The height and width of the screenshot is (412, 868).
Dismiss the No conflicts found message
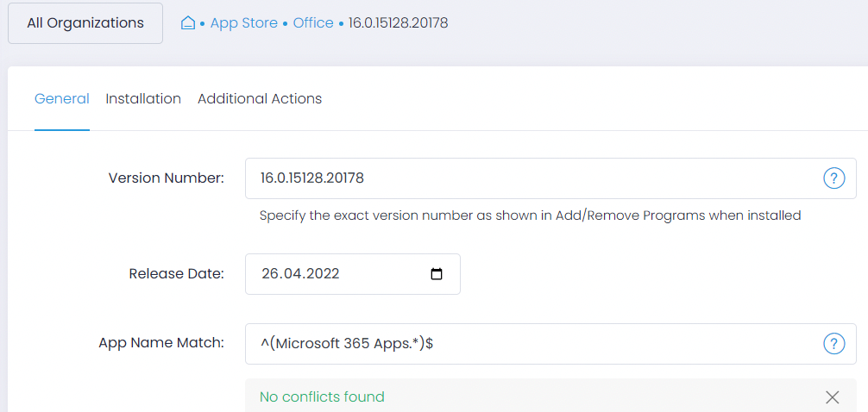(x=832, y=397)
